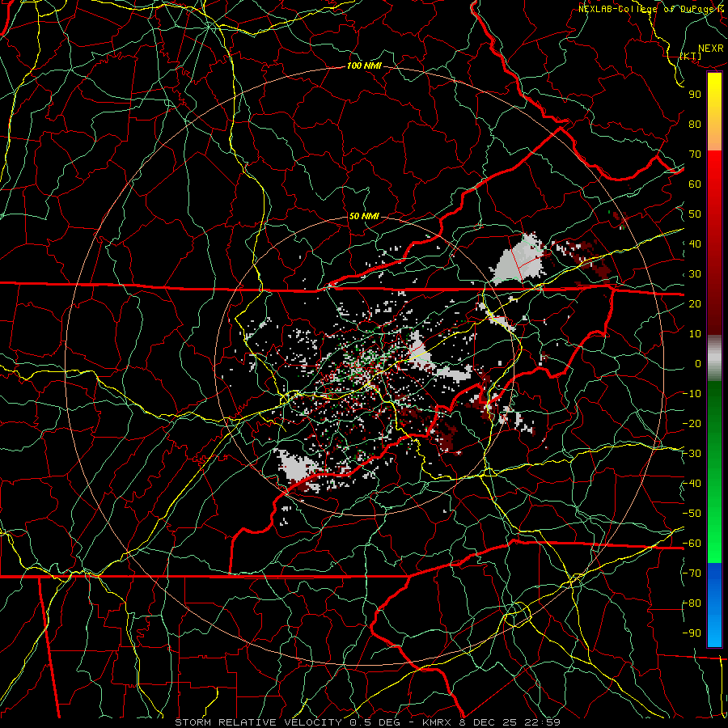The image size is (728, 728).
Task: Click the "22:59" timestamp in caption
Action: tap(543, 722)
